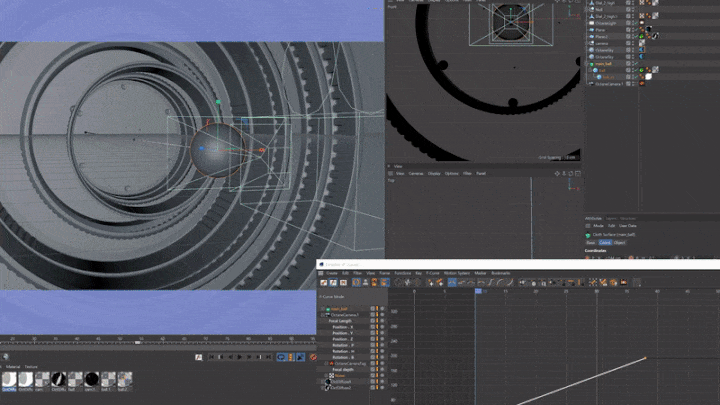Open Mode menu in Attributes panel
This screenshot has width=720, height=405.
pyautogui.click(x=598, y=226)
